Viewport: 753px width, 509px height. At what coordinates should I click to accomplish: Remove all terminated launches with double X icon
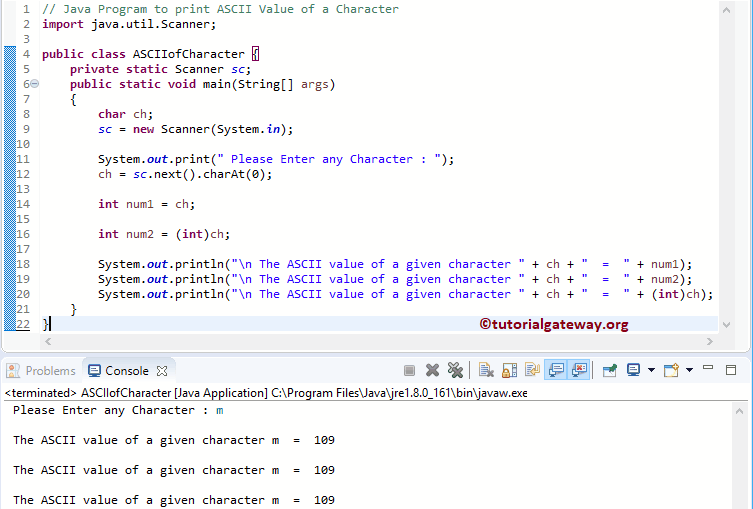[x=455, y=370]
